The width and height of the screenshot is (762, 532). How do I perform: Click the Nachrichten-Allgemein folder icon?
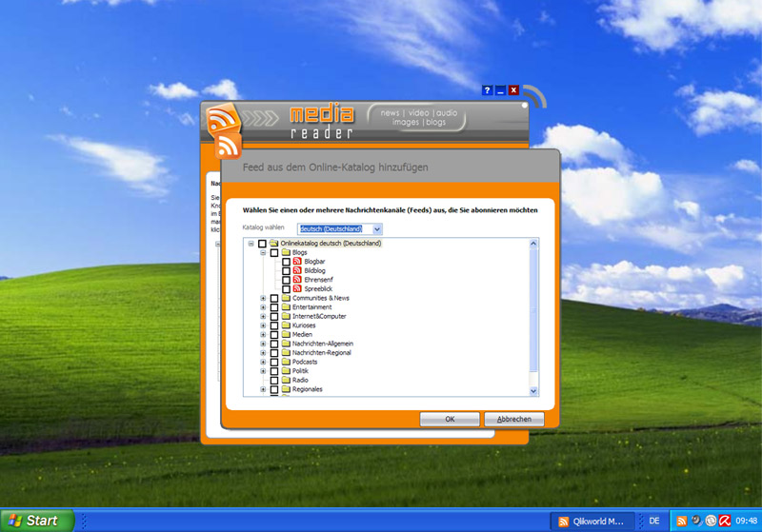coord(286,344)
